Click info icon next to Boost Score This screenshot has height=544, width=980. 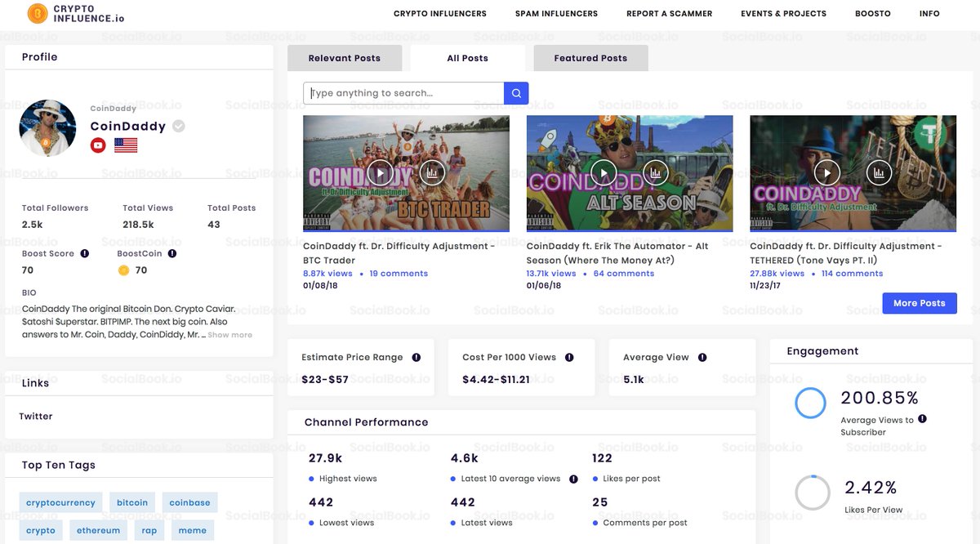(x=84, y=254)
